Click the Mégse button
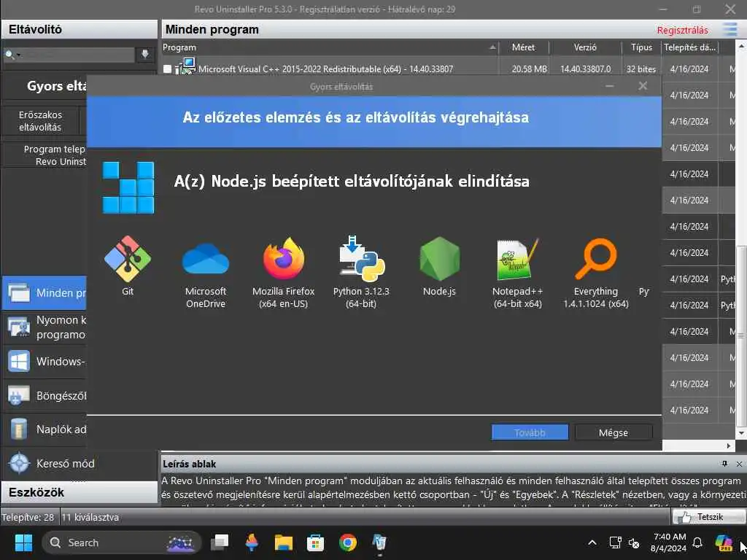747x560 pixels. (x=614, y=432)
